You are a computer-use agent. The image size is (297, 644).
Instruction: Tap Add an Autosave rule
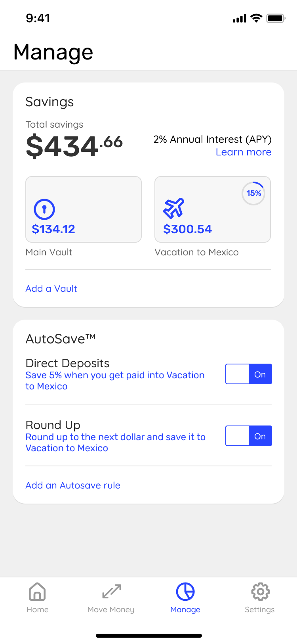click(x=73, y=485)
